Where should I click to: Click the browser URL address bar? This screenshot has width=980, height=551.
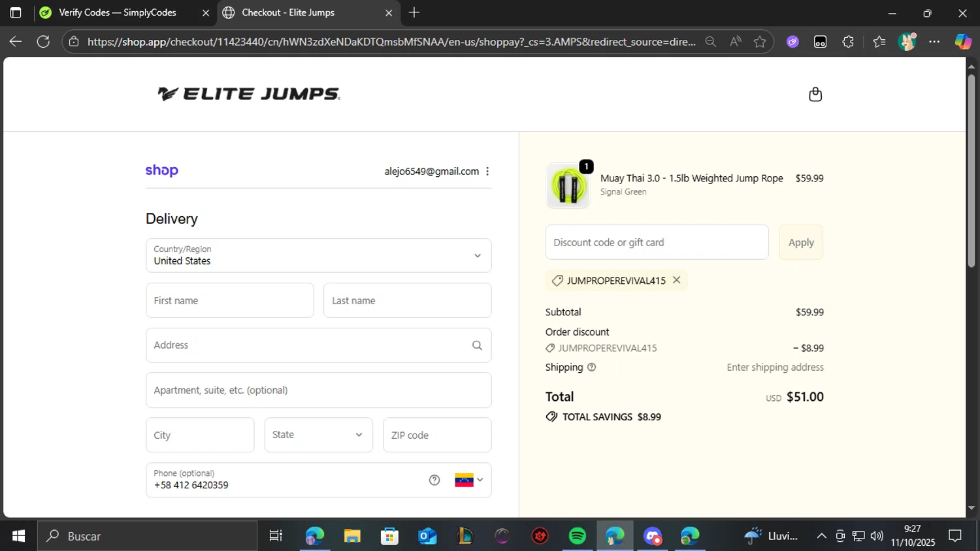392,42
